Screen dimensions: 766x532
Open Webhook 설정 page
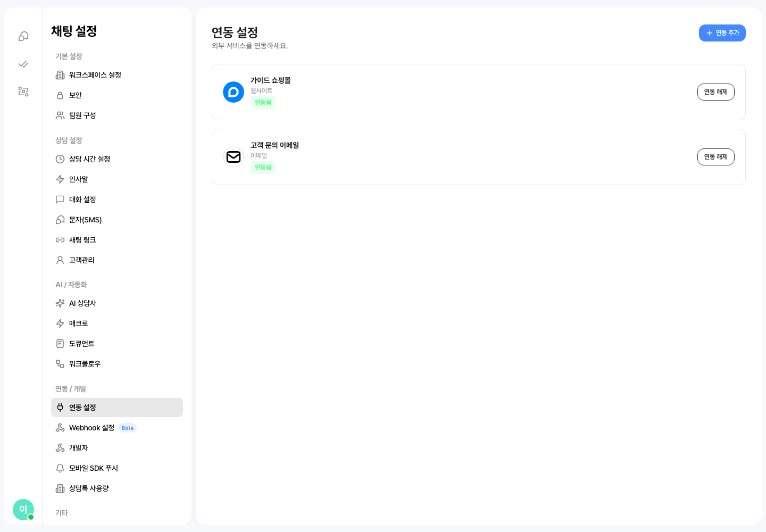[117, 428]
